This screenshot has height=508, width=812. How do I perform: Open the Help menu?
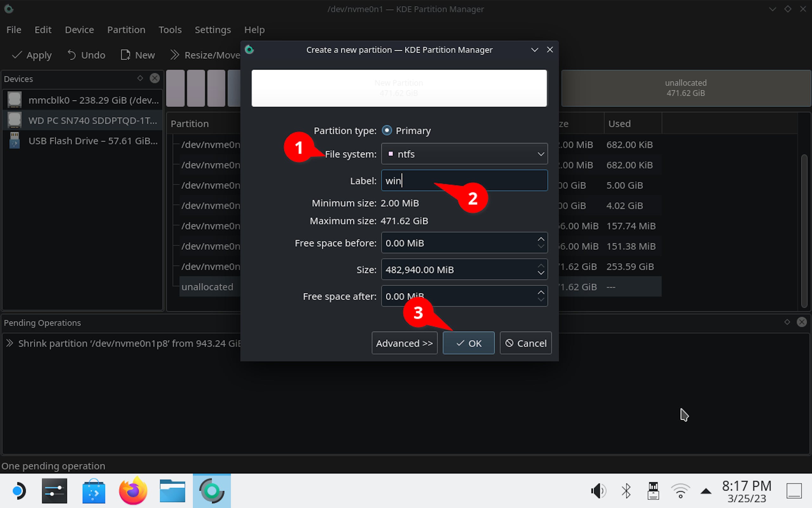pos(254,30)
